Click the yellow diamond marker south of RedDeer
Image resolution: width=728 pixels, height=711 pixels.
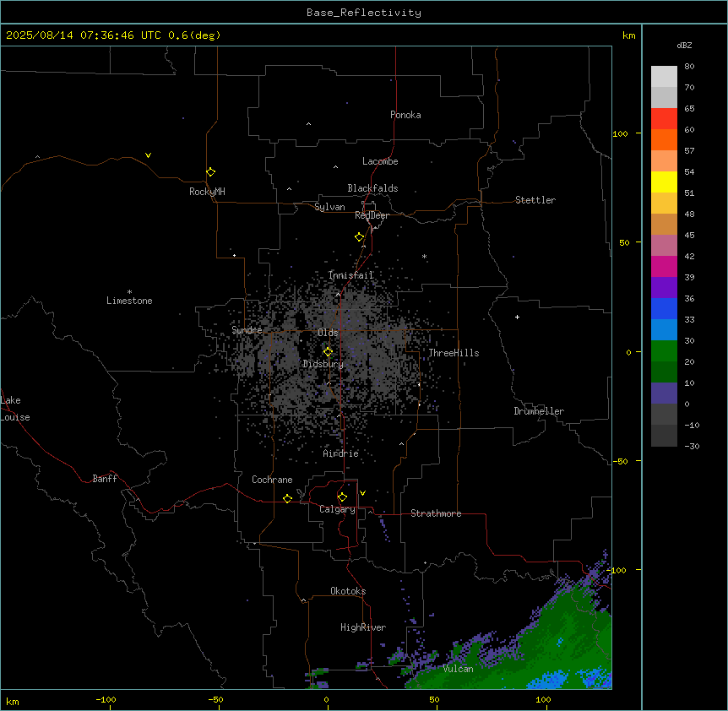click(x=359, y=237)
